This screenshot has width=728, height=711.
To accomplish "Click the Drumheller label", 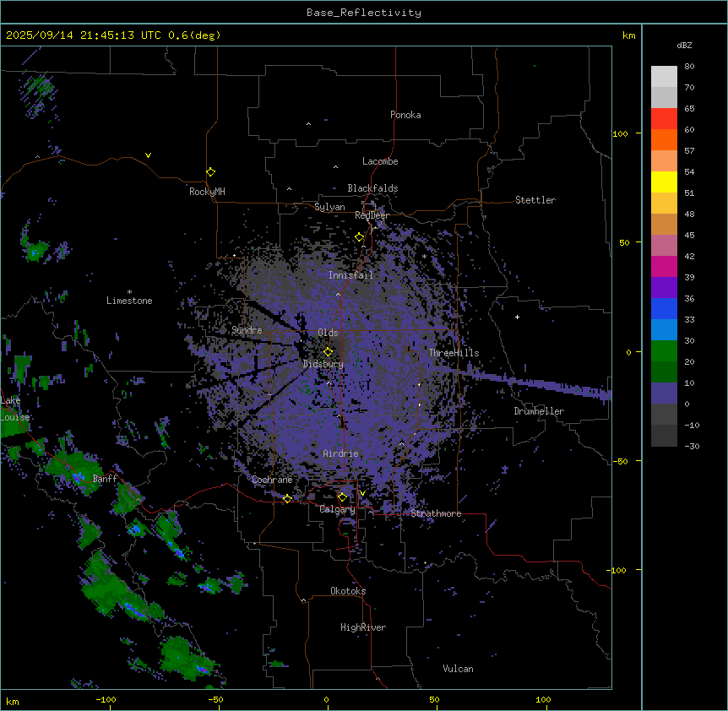I will (x=539, y=411).
